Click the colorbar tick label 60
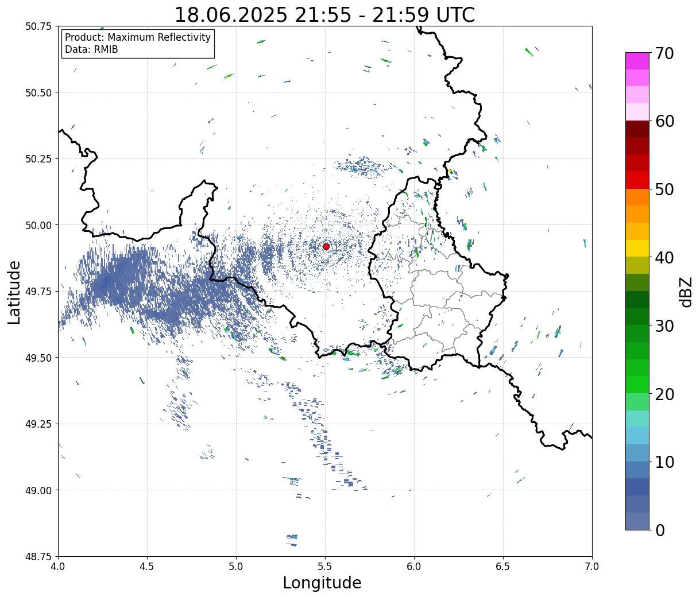 point(664,121)
